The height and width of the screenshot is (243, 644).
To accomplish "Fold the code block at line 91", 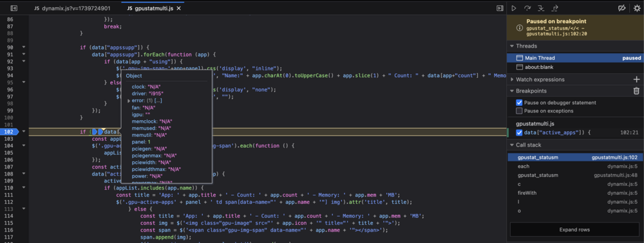I will 23,54.
